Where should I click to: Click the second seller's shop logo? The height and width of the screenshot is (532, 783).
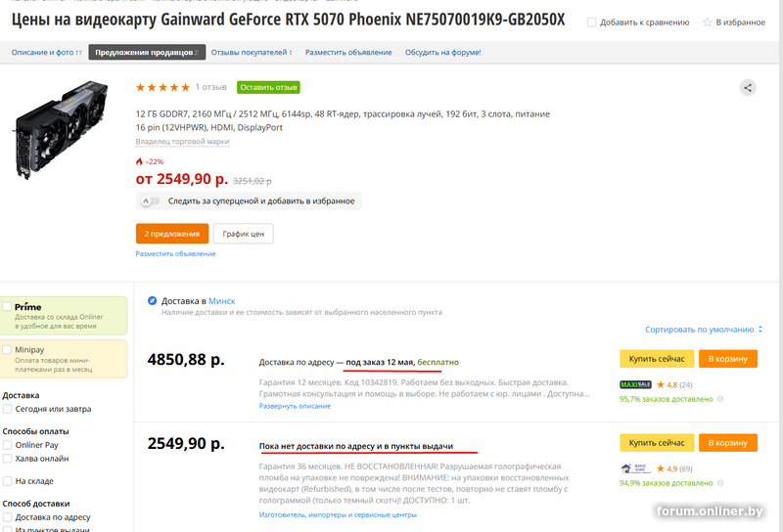(x=635, y=468)
